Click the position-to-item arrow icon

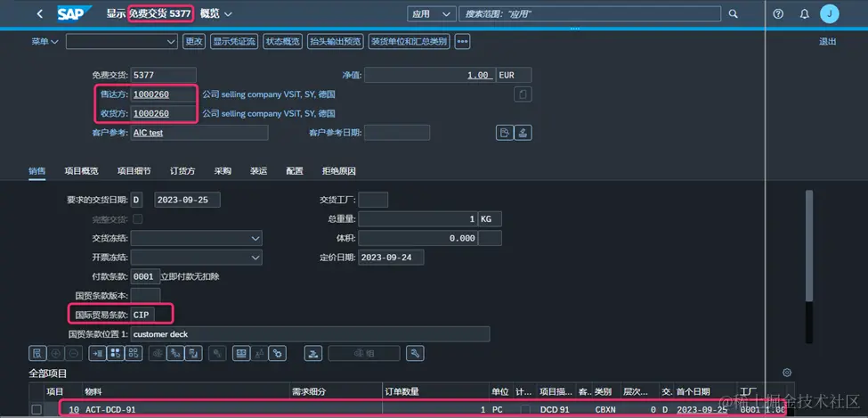coord(97,353)
